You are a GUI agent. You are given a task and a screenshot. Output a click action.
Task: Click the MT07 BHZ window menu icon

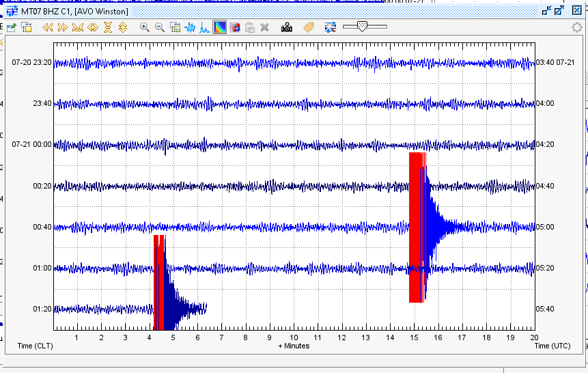[12, 11]
